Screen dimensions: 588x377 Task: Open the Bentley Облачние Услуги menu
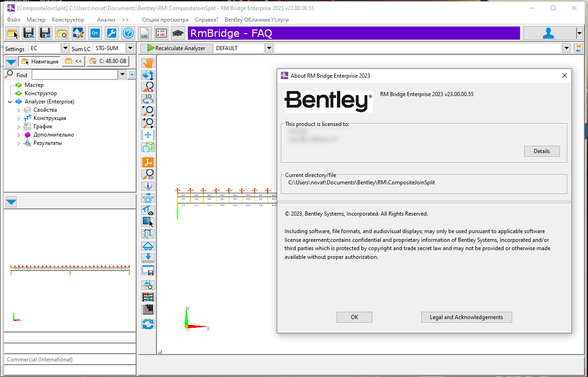tap(257, 20)
